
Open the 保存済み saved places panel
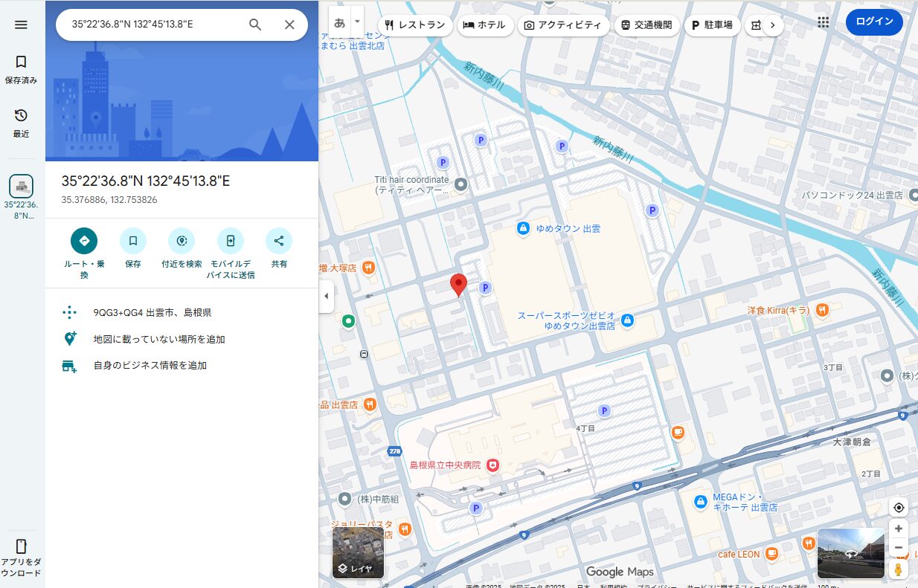[21, 69]
